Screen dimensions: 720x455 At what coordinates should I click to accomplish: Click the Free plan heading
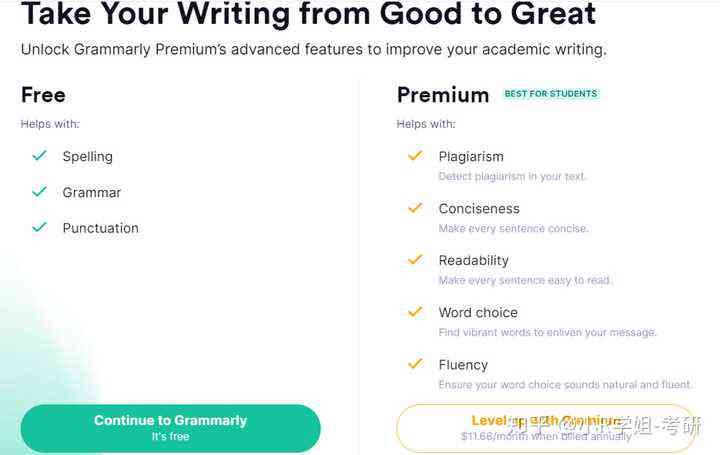pos(43,95)
